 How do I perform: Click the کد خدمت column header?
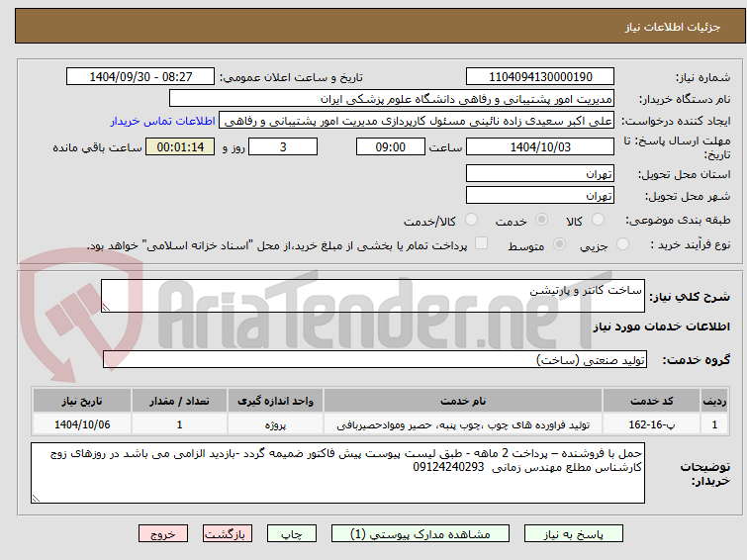[651, 401]
